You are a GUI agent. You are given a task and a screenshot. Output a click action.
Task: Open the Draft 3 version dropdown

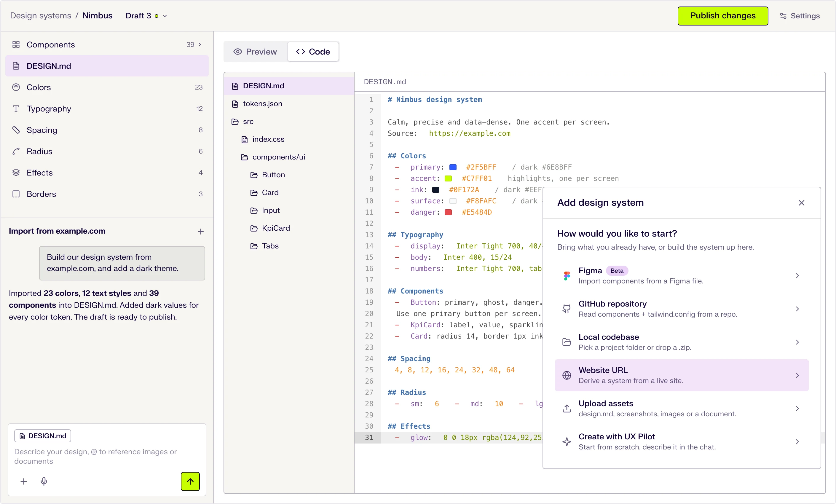(x=146, y=16)
